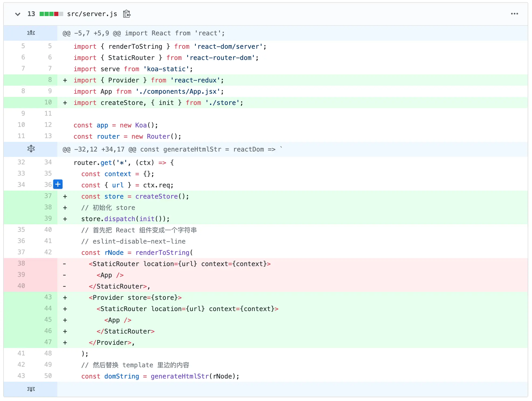Select new line number 43 Provider row
This screenshot has width=532, height=401.
48,297
